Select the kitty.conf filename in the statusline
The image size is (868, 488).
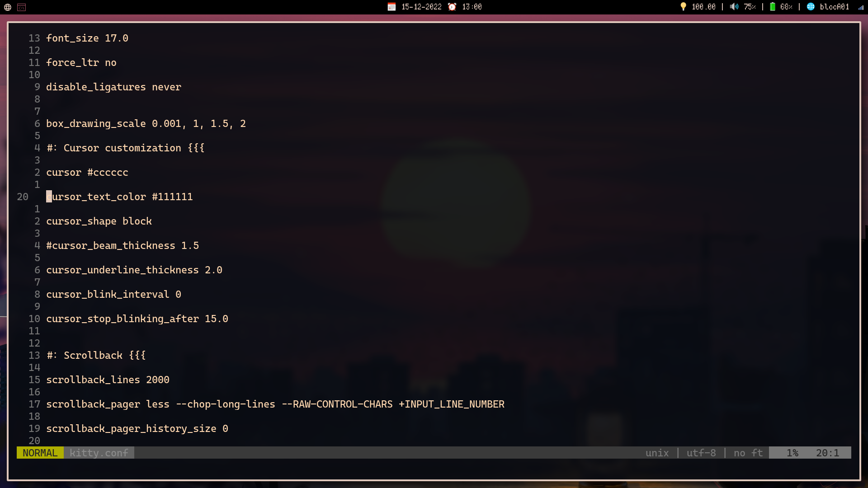click(x=99, y=452)
